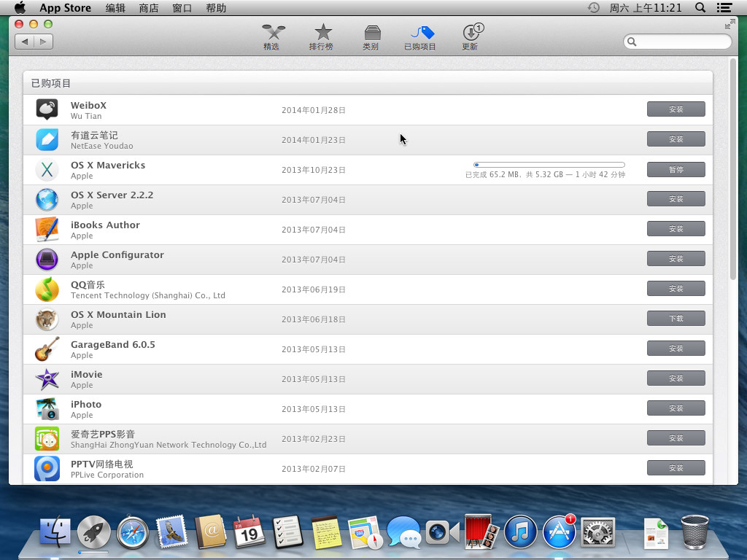Viewport: 747px width, 560px height.
Task: Go forward with the right arrow button
Action: [x=43, y=42]
